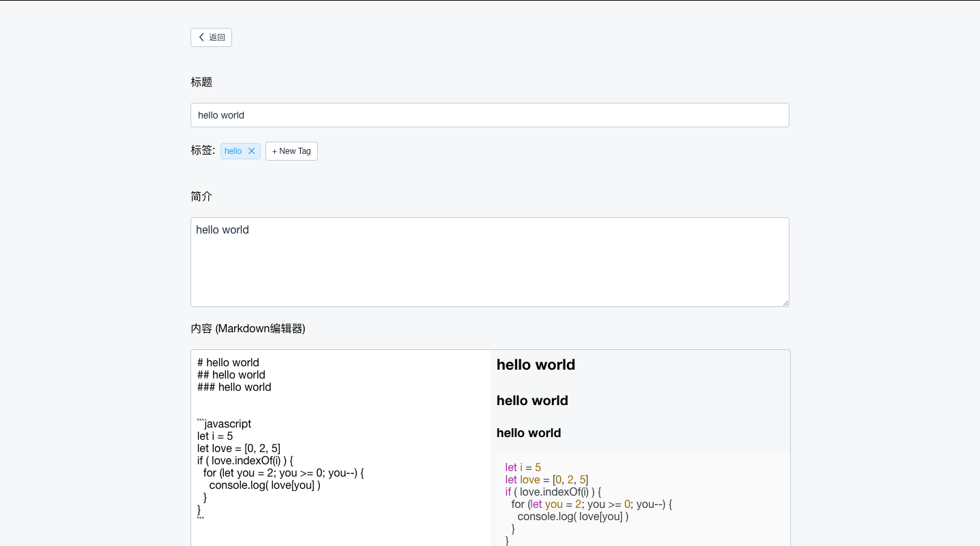Click the back chevron arrow icon
The image size is (980, 546).
[201, 37]
